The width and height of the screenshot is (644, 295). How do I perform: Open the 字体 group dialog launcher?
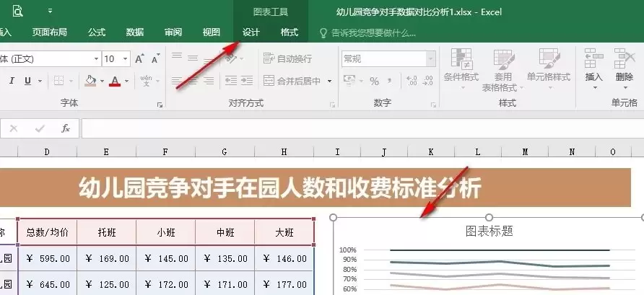coord(160,105)
